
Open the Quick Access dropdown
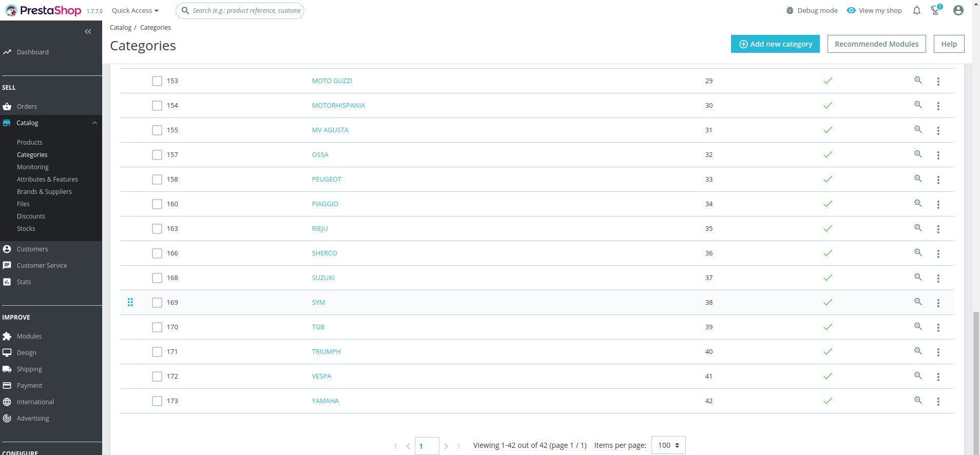coord(135,10)
